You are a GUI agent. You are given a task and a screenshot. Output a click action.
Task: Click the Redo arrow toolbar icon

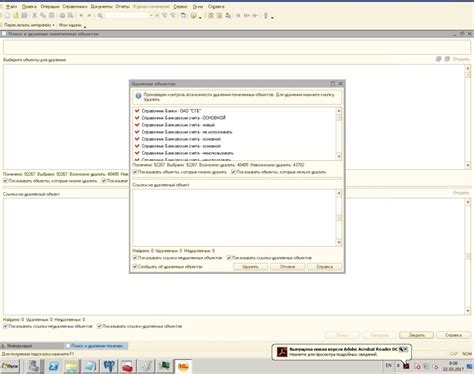coord(89,15)
